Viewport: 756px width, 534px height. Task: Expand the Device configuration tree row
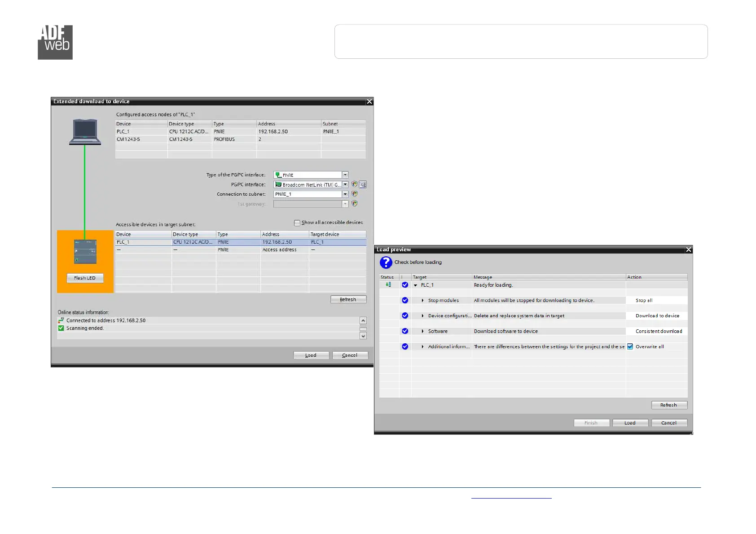(422, 316)
